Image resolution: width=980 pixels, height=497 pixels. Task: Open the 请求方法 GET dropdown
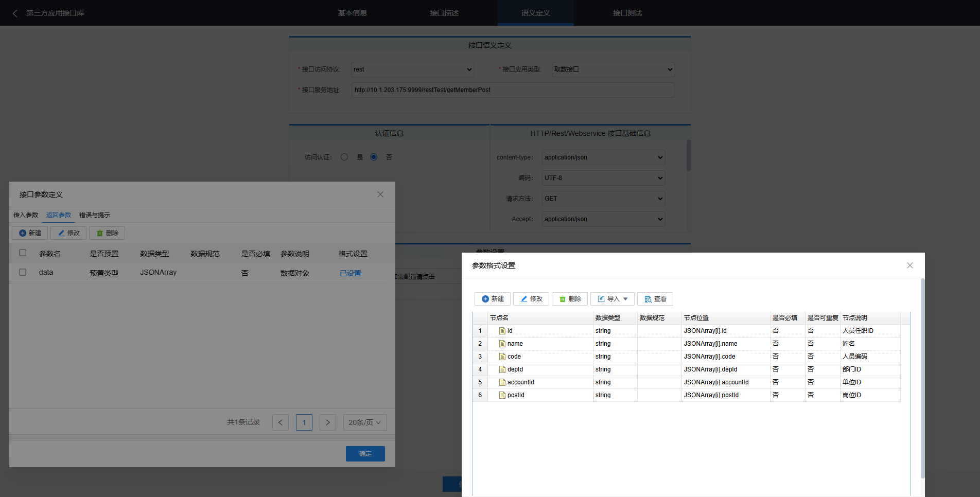pyautogui.click(x=603, y=199)
